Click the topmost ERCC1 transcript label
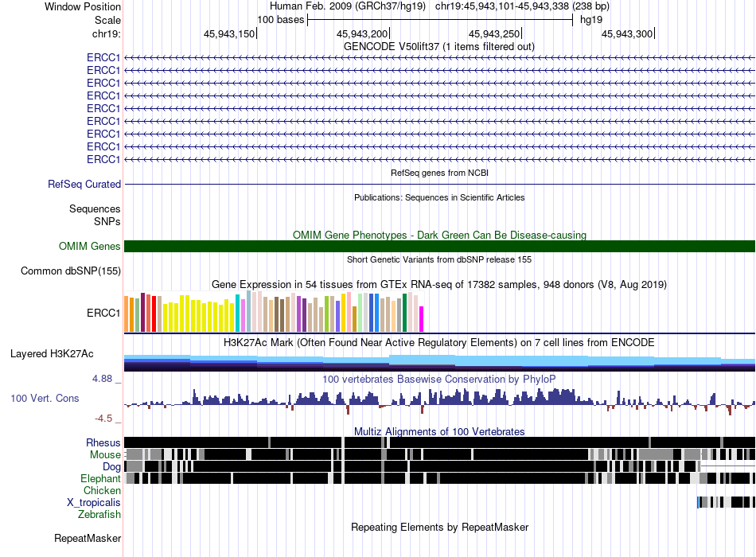This screenshot has height=557, width=756. (103, 57)
